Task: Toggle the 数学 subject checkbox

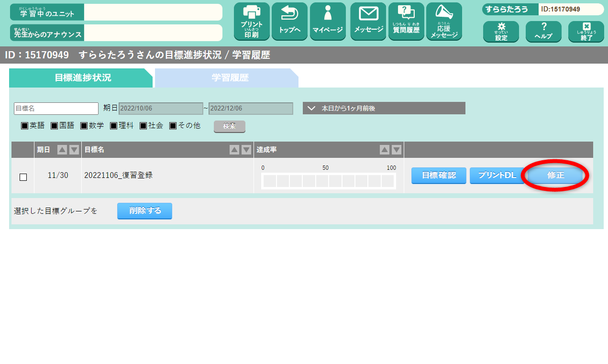Action: click(x=84, y=126)
